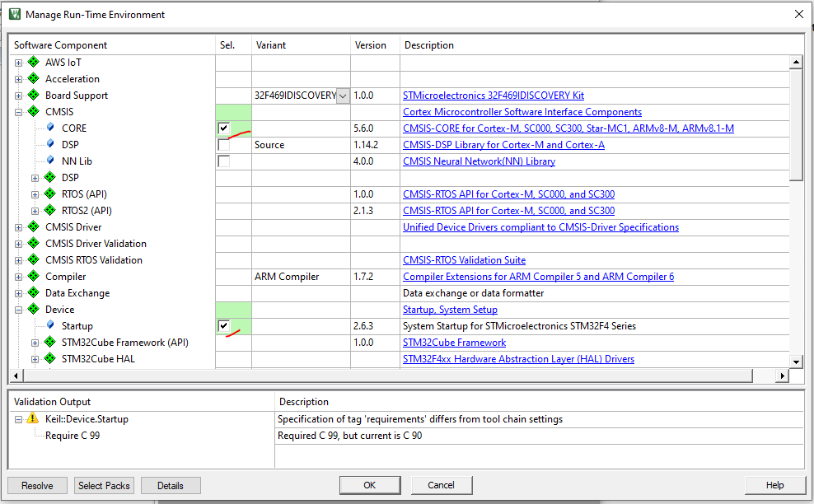Open the 32F469IDISCOVERY variant dropdown
The image size is (814, 504).
coord(342,95)
